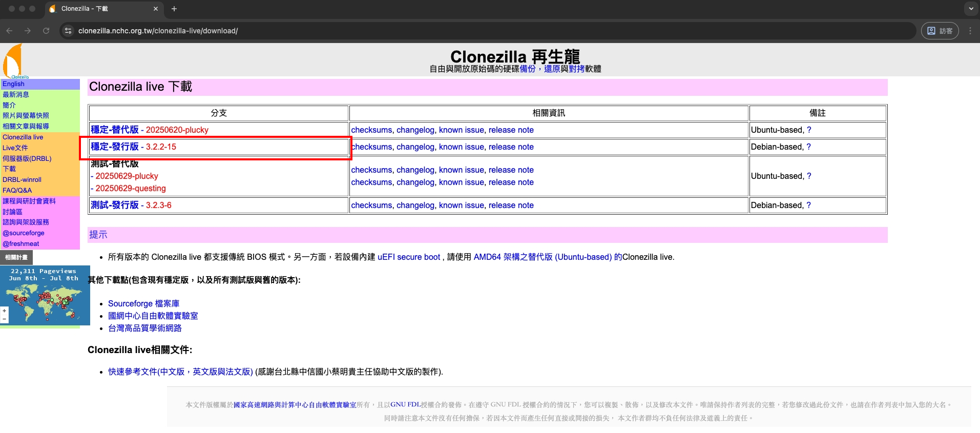This screenshot has height=433, width=980.
Task: Open release note for stable 3.2.2-15 row
Action: point(511,147)
